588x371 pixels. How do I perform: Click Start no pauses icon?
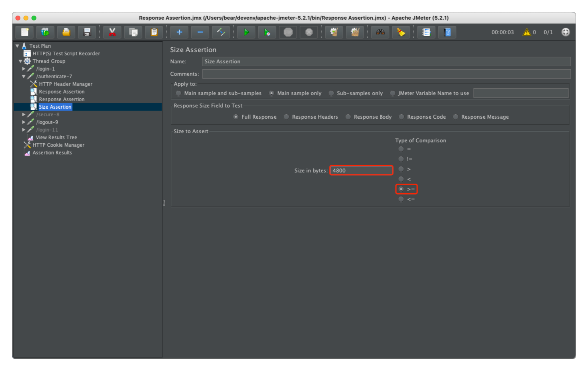(x=267, y=32)
